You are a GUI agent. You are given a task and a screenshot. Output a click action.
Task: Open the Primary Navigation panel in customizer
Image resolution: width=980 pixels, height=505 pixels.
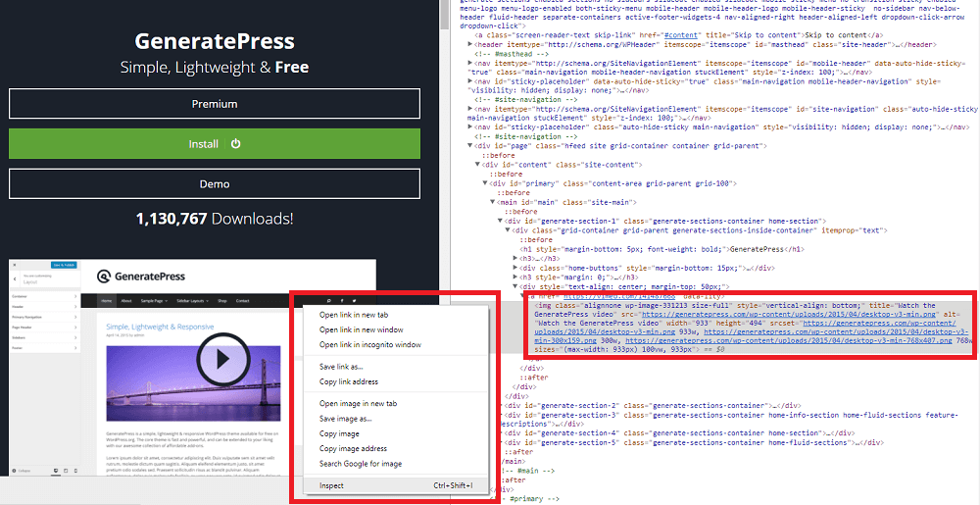44,317
